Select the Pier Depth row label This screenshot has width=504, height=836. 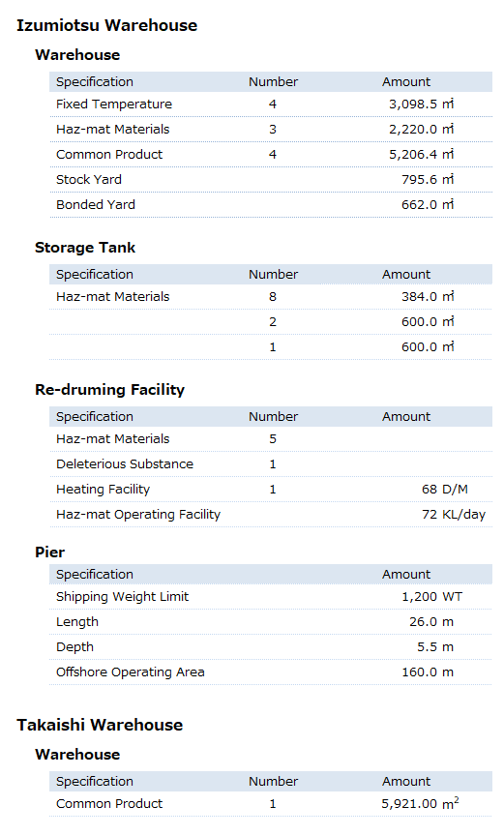(x=75, y=646)
